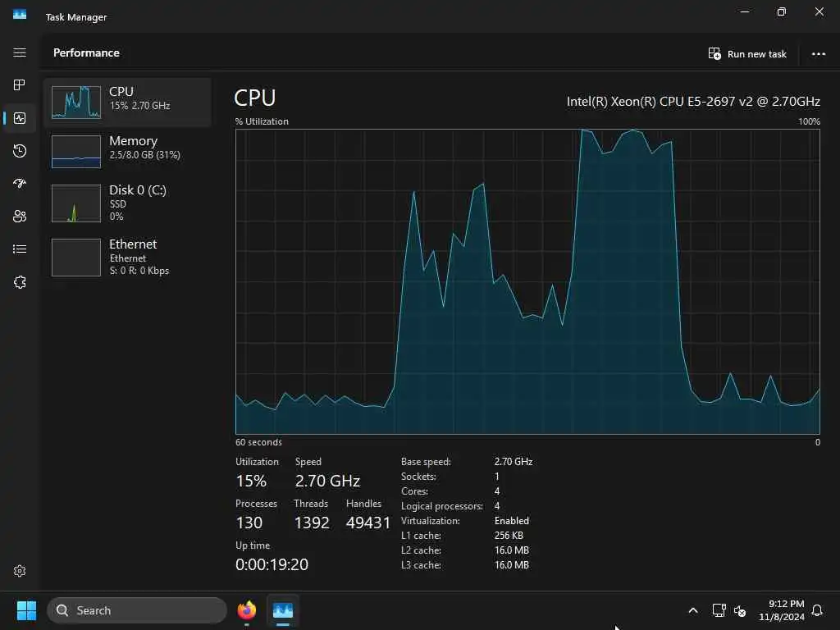
Task: Click the Memory mini graph thumbnail
Action: click(76, 151)
